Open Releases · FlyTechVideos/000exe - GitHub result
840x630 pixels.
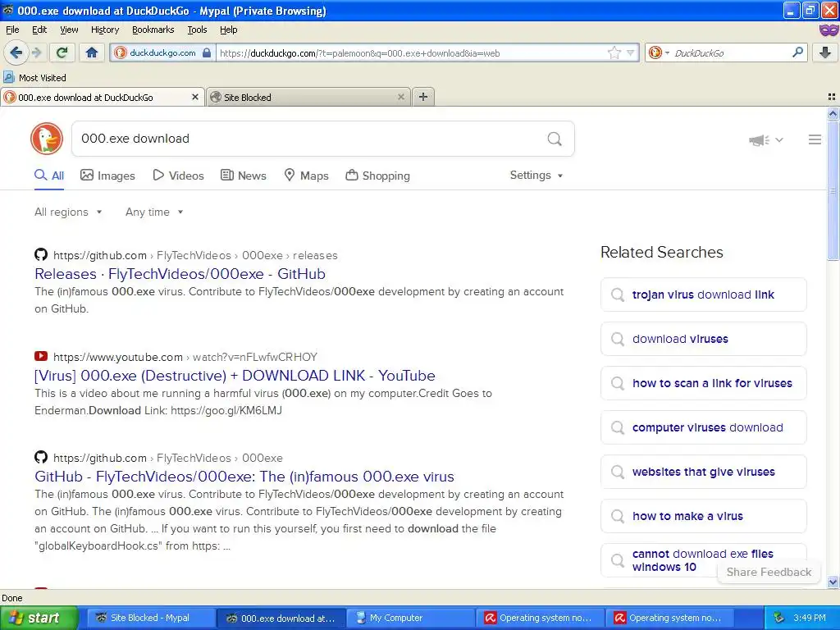coord(180,274)
